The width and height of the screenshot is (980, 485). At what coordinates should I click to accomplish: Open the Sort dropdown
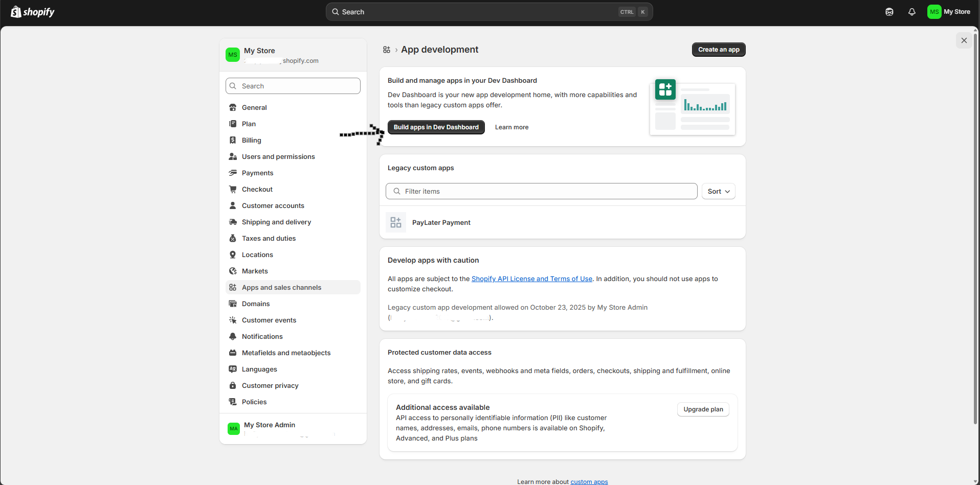[719, 191]
